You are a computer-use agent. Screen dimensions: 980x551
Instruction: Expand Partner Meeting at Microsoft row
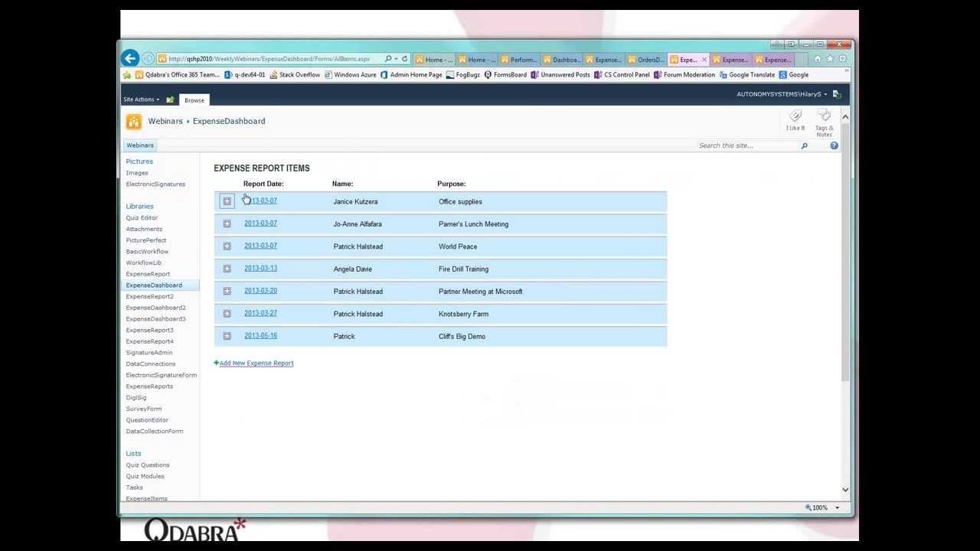[227, 291]
